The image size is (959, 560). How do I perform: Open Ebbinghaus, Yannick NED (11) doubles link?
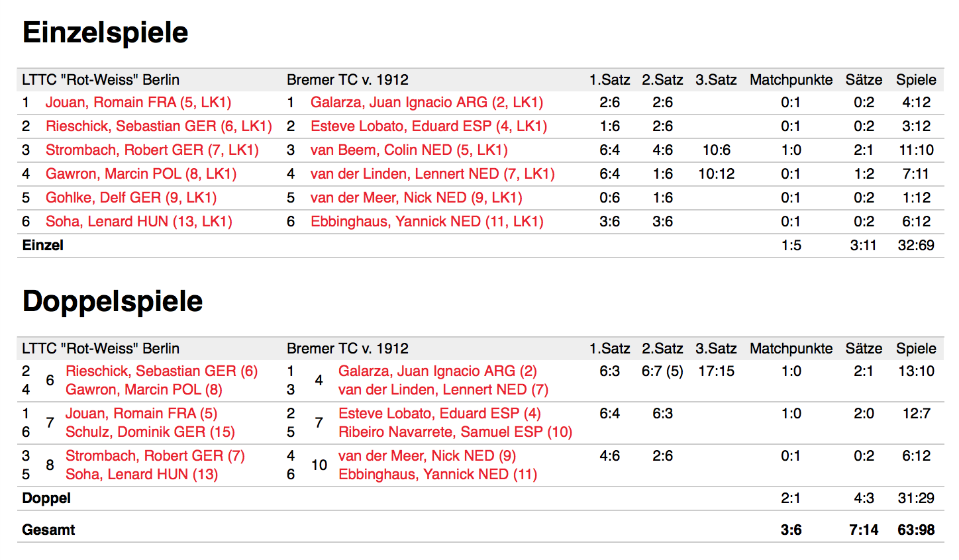pyautogui.click(x=437, y=475)
